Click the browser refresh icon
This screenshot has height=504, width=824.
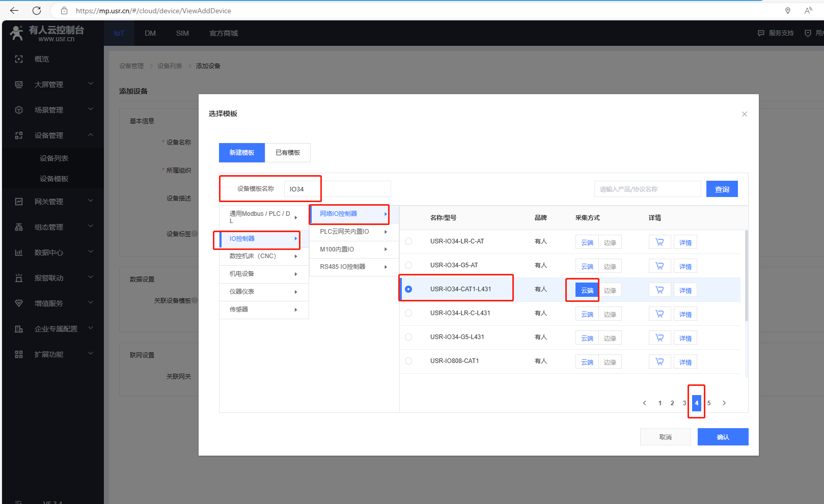click(37, 11)
